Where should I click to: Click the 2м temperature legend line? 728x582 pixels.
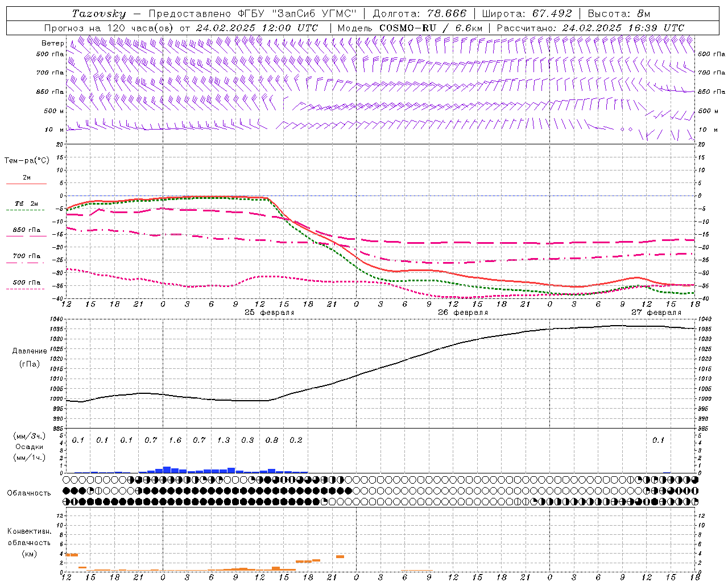(26, 180)
